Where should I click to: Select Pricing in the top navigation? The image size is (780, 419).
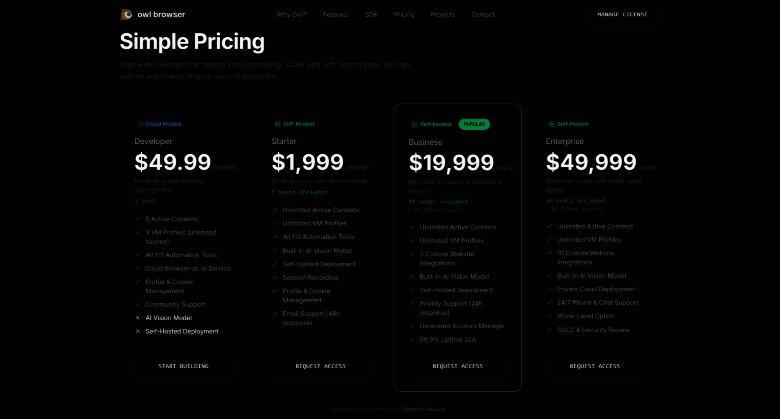point(404,15)
